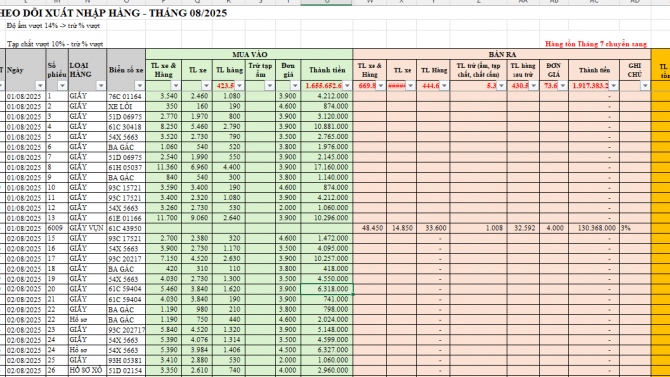Select the 33.600 goods weight cell
670x377 pixels.
[433, 228]
